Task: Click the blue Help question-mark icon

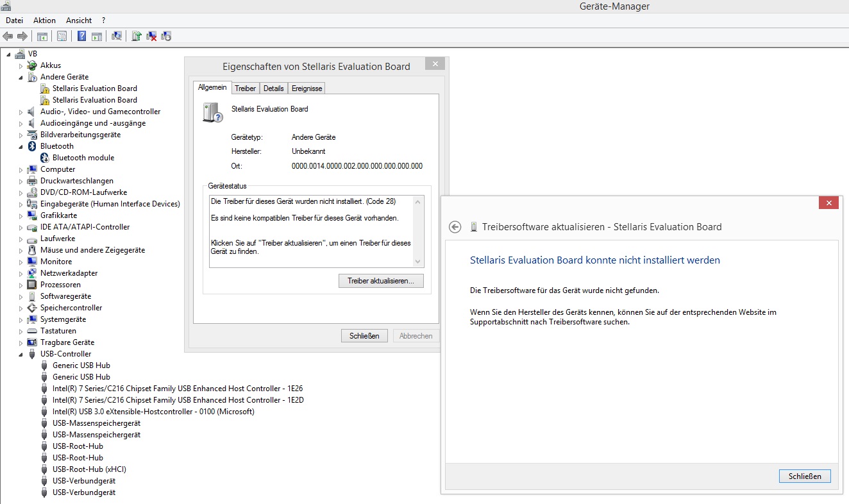Action: 82,36
